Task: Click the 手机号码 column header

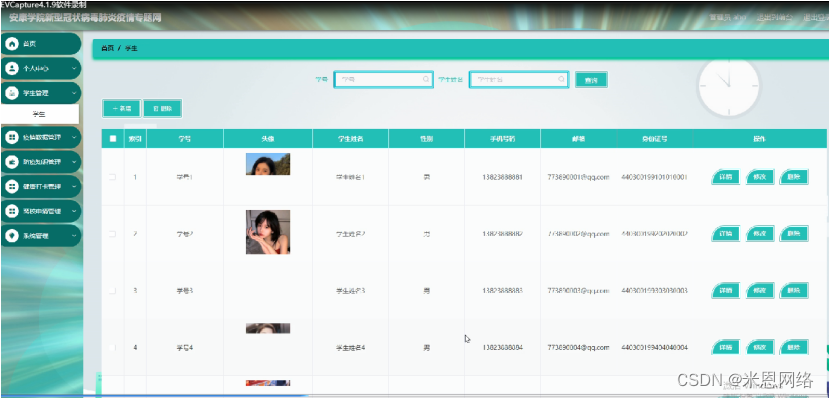Action: [502, 139]
